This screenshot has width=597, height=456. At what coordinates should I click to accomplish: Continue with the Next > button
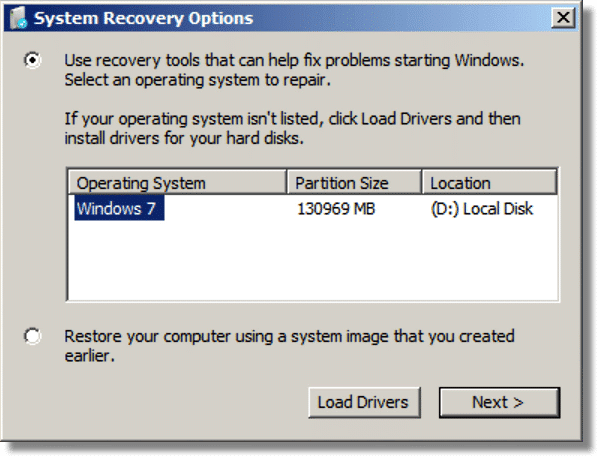(x=499, y=402)
